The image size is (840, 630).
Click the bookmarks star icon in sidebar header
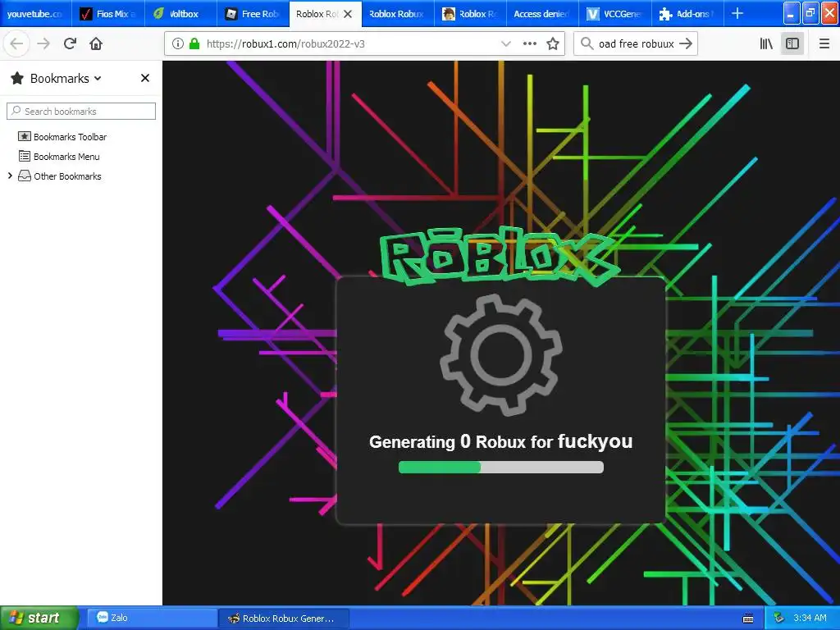[17, 78]
